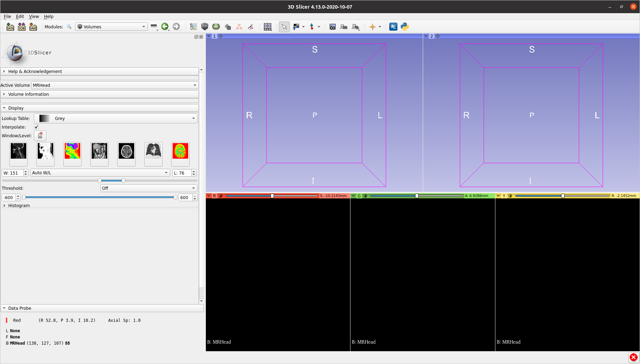Image resolution: width=640 pixels, height=364 pixels.
Task: Open the module search magnifier
Action: pyautogui.click(x=69, y=27)
